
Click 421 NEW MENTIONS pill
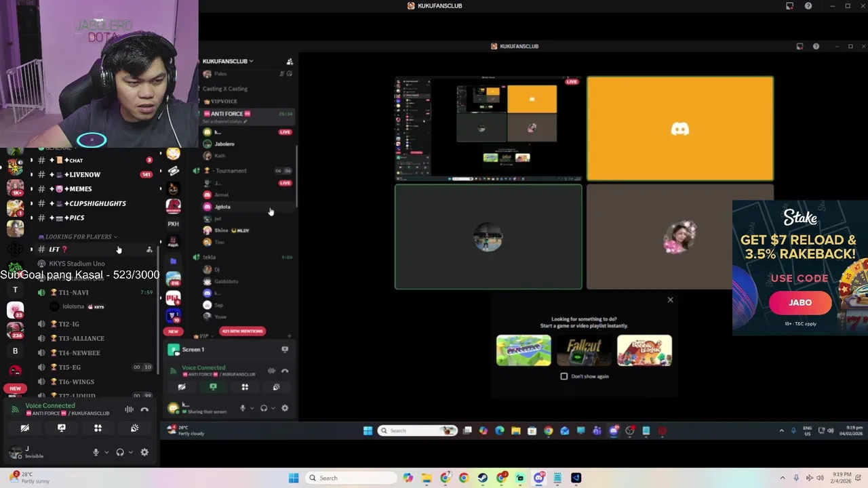[x=242, y=331]
